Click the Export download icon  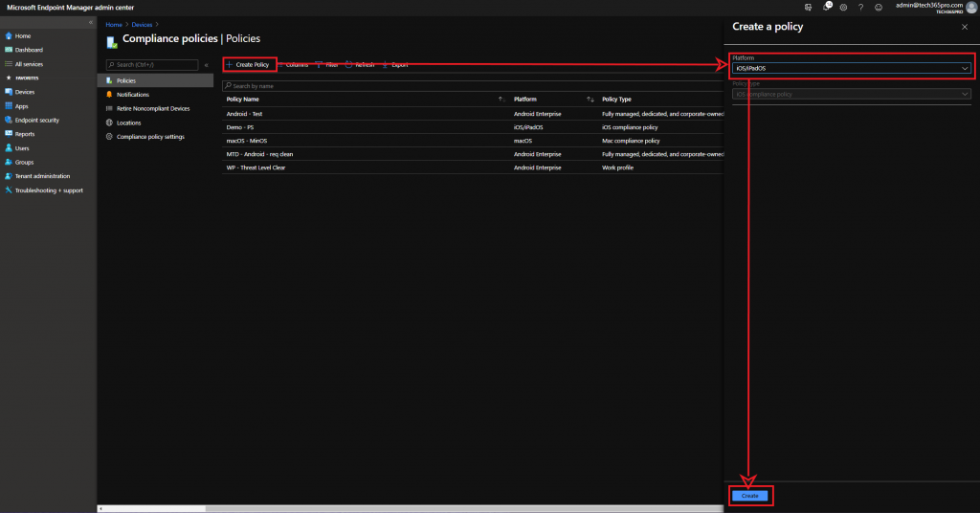(385, 64)
